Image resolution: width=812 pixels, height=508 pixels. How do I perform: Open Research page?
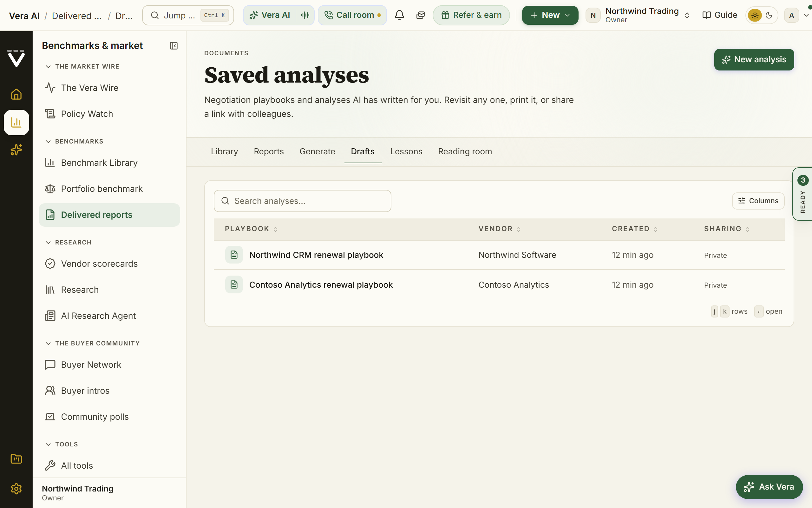click(109, 290)
